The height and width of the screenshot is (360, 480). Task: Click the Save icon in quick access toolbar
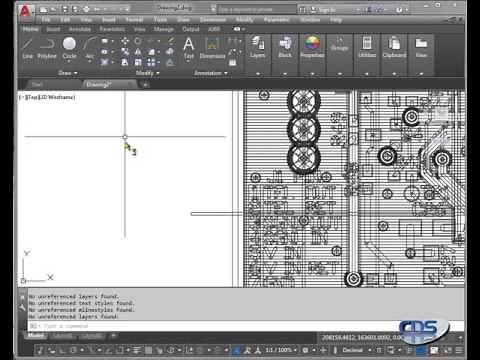pyautogui.click(x=65, y=10)
